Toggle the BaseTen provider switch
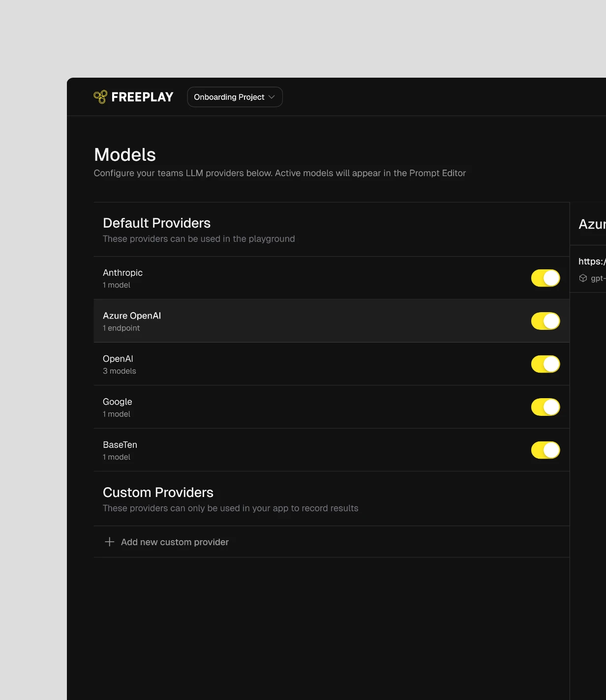Viewport: 606px width, 700px height. point(545,450)
